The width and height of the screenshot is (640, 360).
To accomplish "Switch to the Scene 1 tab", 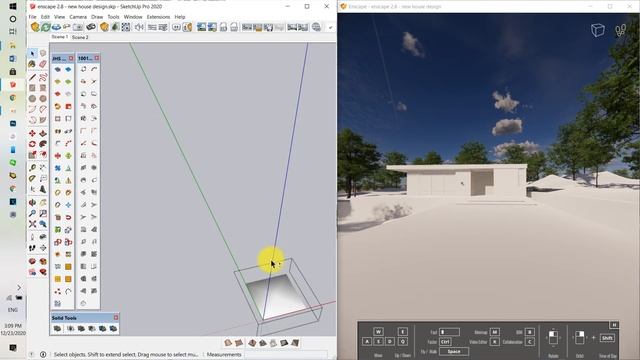I will 60,37.
